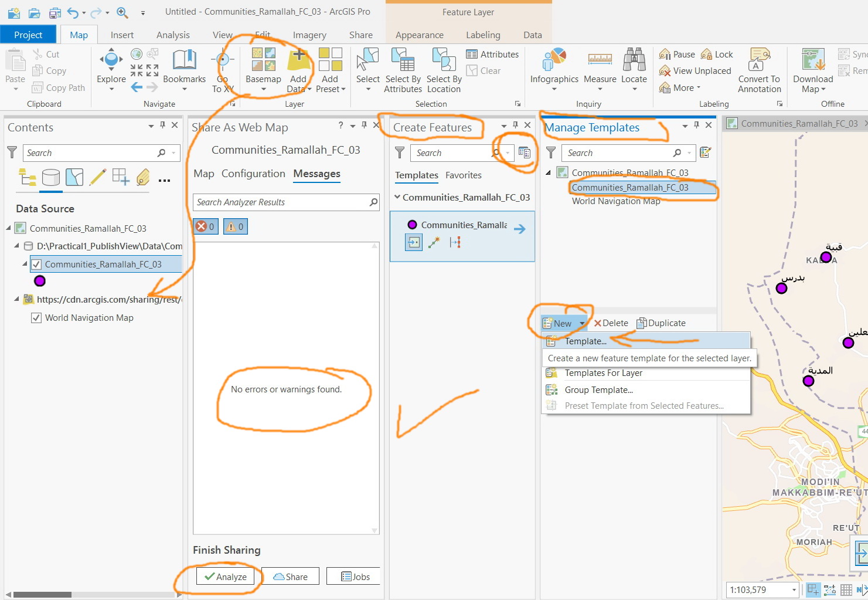Viewport: 868px width, 600px height.
Task: Open the New template dropdown arrow
Action: tap(581, 324)
